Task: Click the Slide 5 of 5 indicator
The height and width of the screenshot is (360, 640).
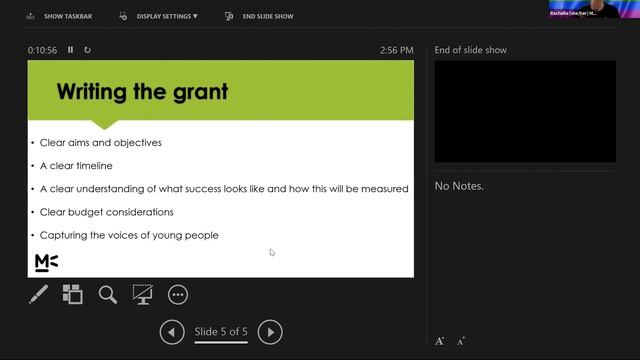Action: (221, 332)
